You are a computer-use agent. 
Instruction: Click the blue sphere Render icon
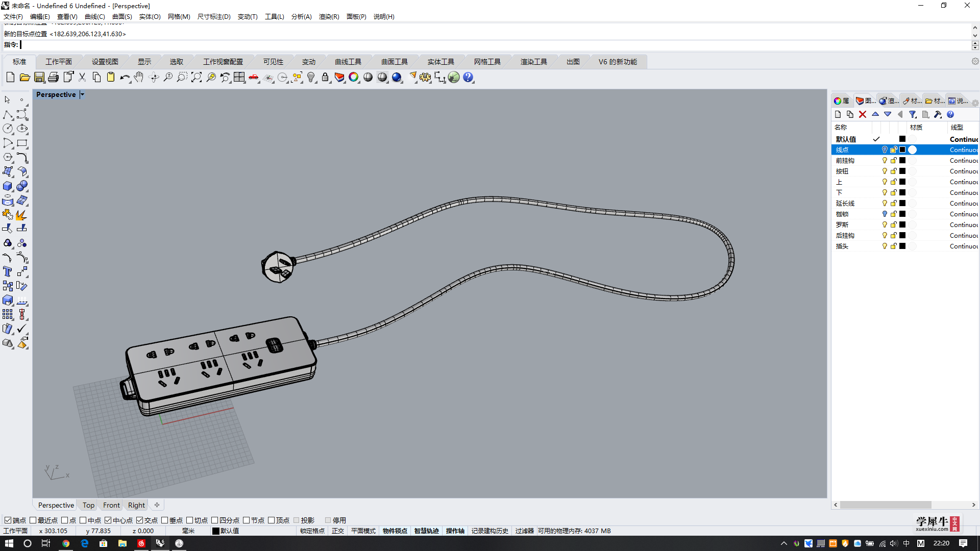coord(397,77)
